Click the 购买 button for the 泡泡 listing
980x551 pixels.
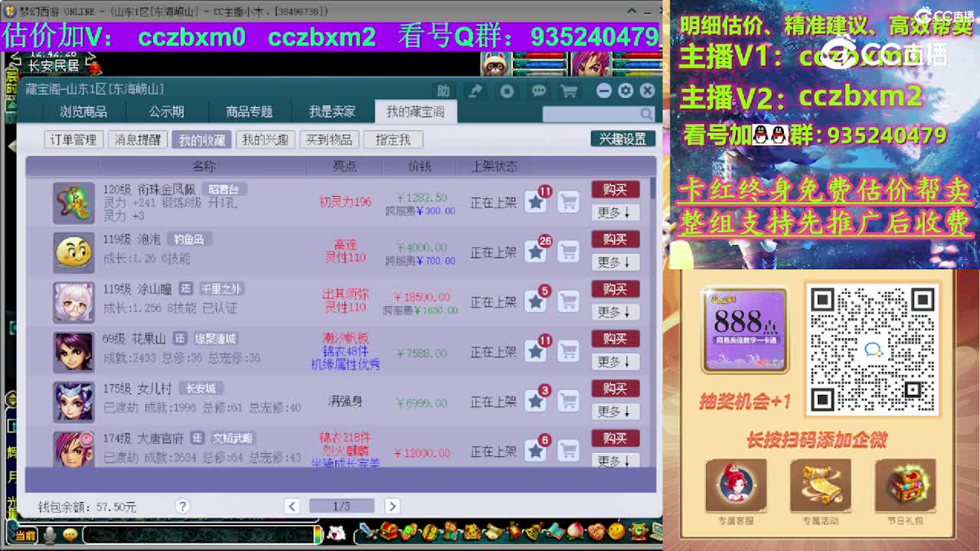pos(615,239)
